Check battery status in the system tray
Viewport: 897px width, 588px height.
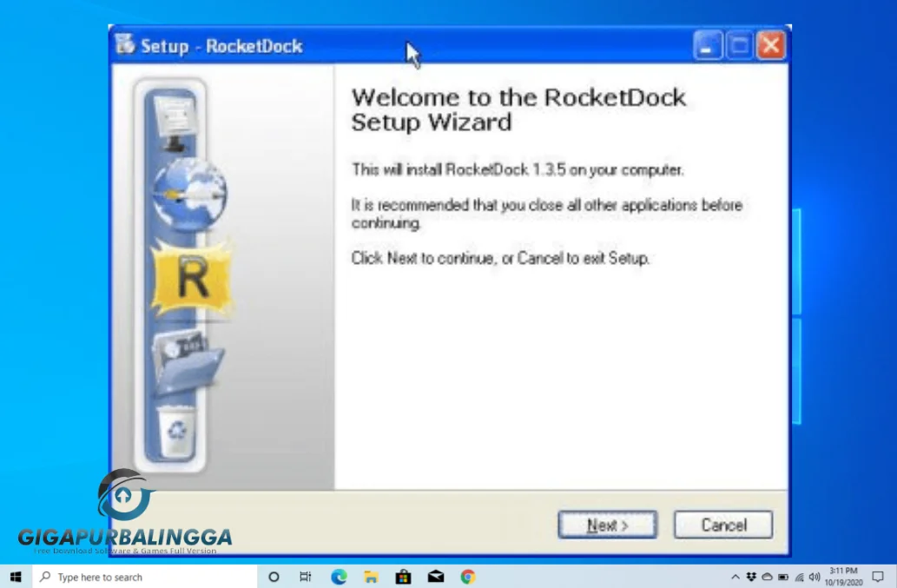[x=783, y=577]
